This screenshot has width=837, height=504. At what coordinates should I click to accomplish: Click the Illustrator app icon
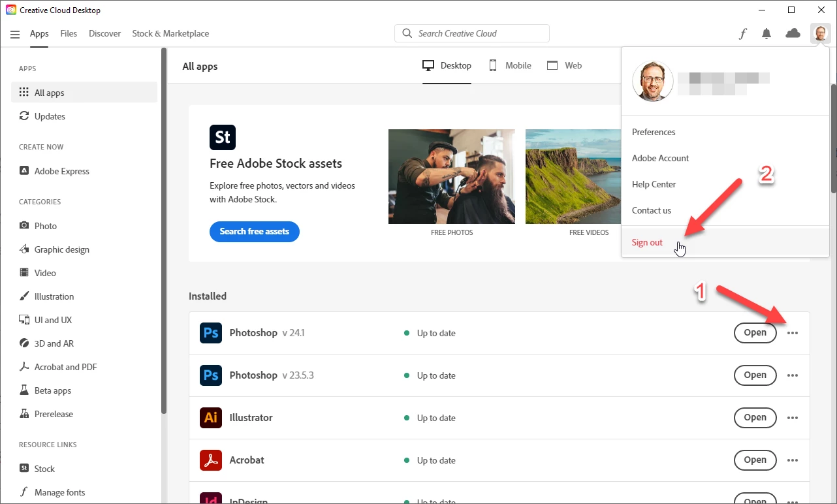point(211,418)
